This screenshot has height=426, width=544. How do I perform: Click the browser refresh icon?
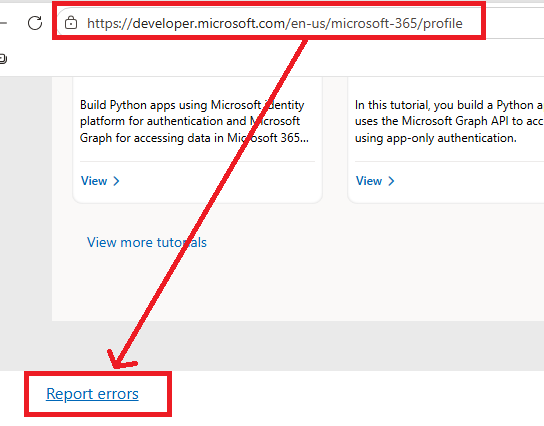click(x=35, y=23)
